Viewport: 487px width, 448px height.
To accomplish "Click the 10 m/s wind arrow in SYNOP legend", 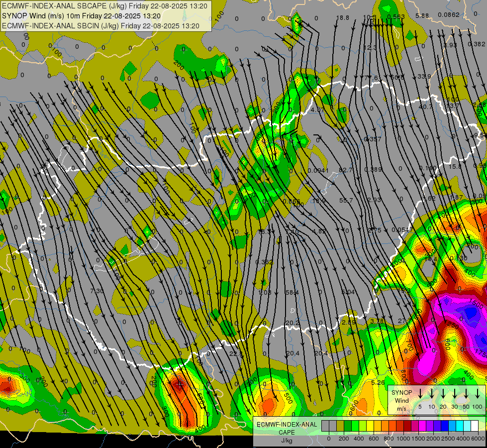I will pyautogui.click(x=431, y=394).
